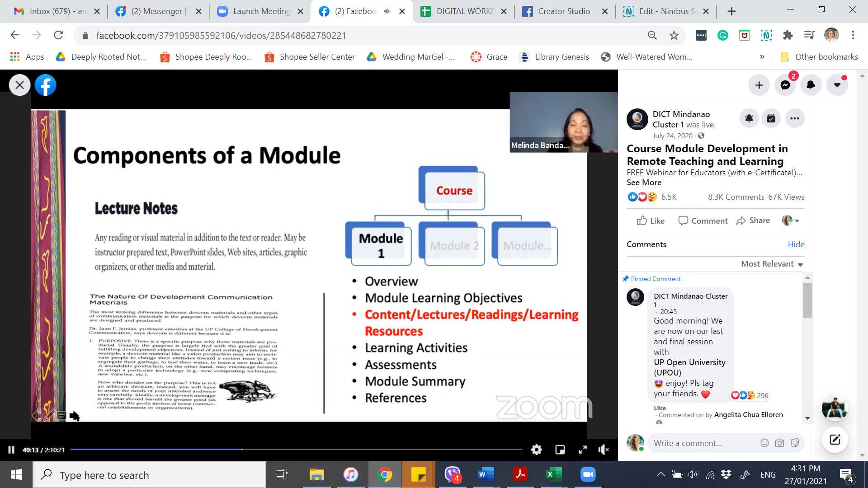Open Facebook notifications bell
Viewport: 868px width, 488px height.
pyautogui.click(x=811, y=85)
